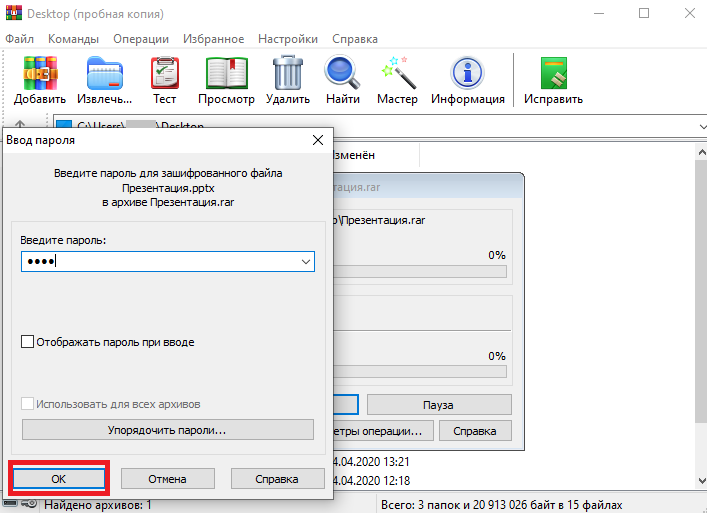The width and height of the screenshot is (707, 513).
Task: Open the Настройки menu
Action: point(288,39)
